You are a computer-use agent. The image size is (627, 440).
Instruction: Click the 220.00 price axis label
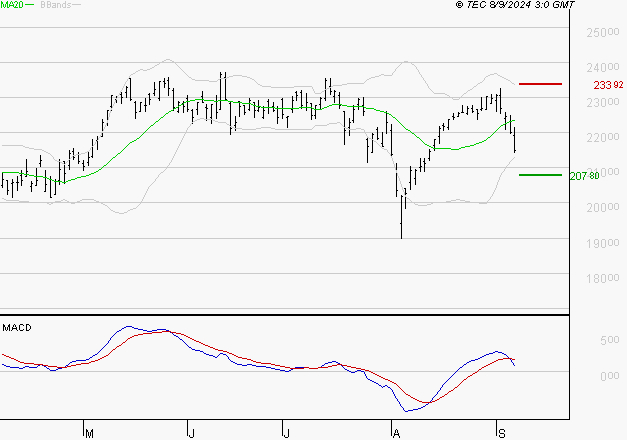(x=603, y=137)
